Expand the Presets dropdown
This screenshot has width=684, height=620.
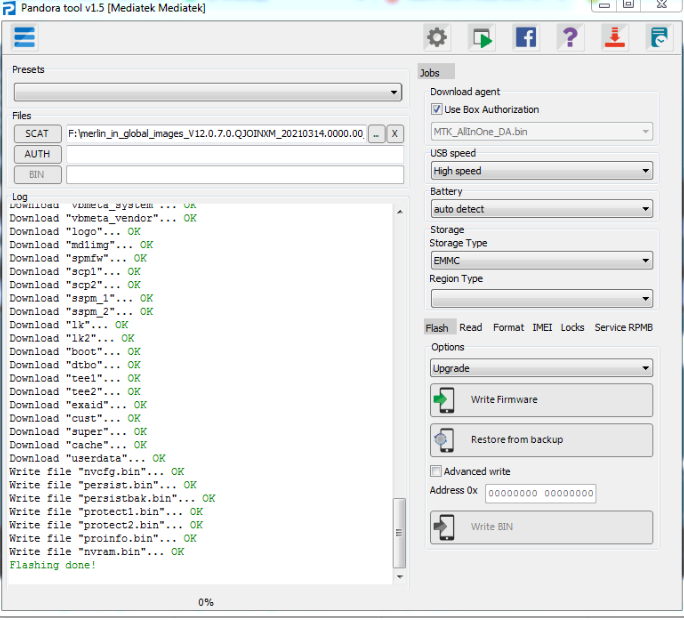click(x=208, y=92)
